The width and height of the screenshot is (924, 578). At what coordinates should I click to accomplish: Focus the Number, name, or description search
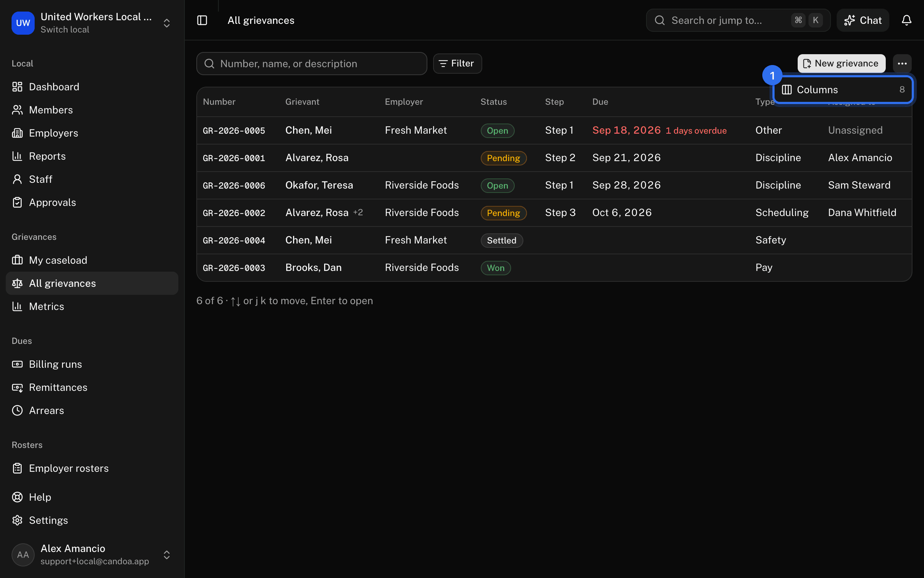tap(311, 64)
